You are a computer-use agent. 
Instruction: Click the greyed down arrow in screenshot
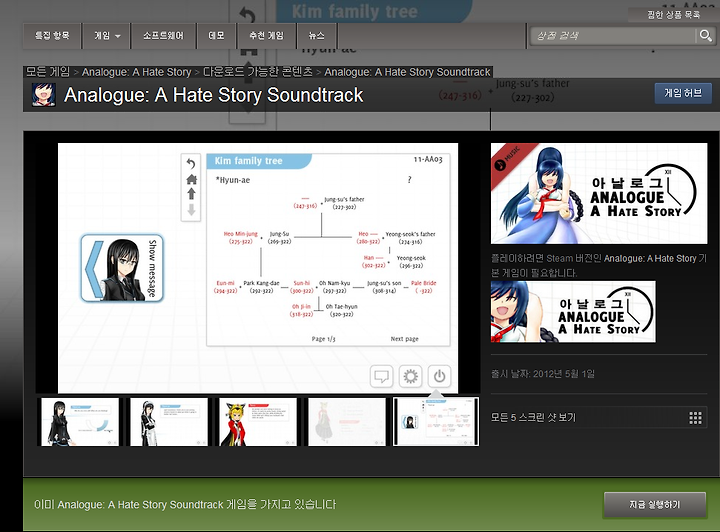(191, 210)
